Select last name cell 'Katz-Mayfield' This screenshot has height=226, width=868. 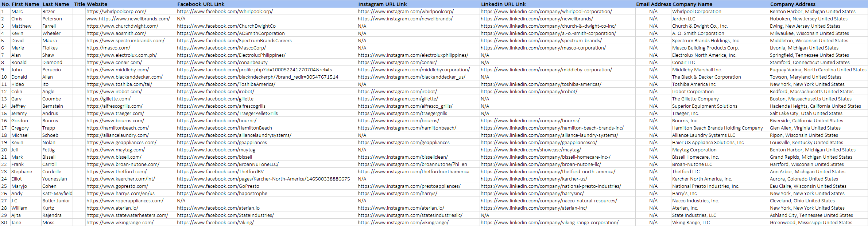pyautogui.click(x=57, y=193)
